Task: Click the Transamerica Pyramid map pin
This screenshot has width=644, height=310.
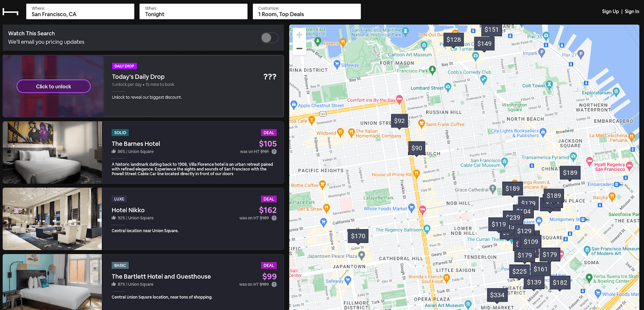Action: [573, 156]
